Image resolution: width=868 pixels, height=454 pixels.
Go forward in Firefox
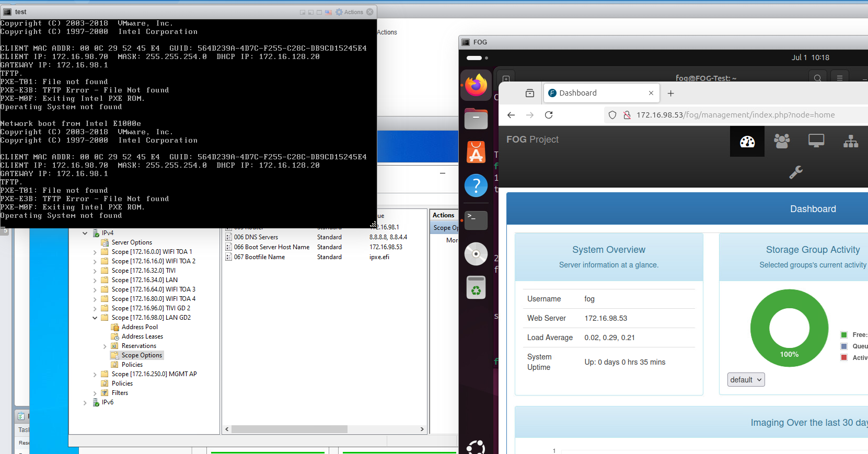[530, 115]
